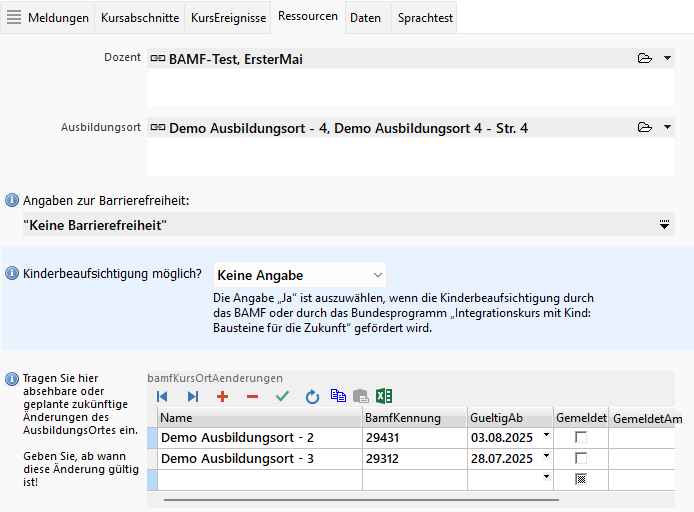Switch to the Kursabschnitte tab
This screenshot has height=512, width=694.
[140, 18]
